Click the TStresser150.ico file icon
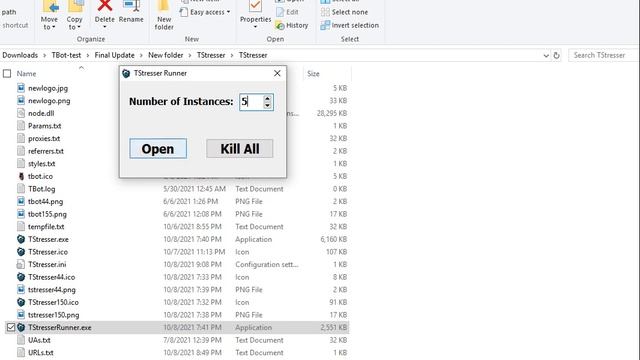 (21, 302)
